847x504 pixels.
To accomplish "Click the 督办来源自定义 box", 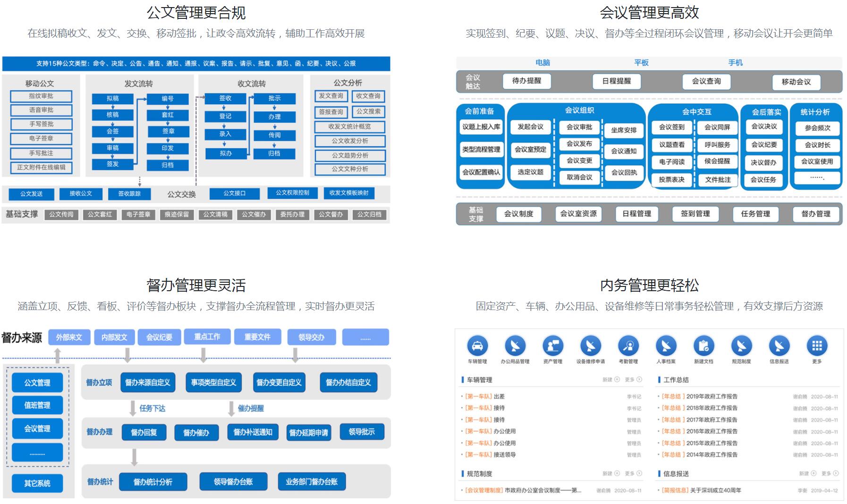I will pos(148,382).
